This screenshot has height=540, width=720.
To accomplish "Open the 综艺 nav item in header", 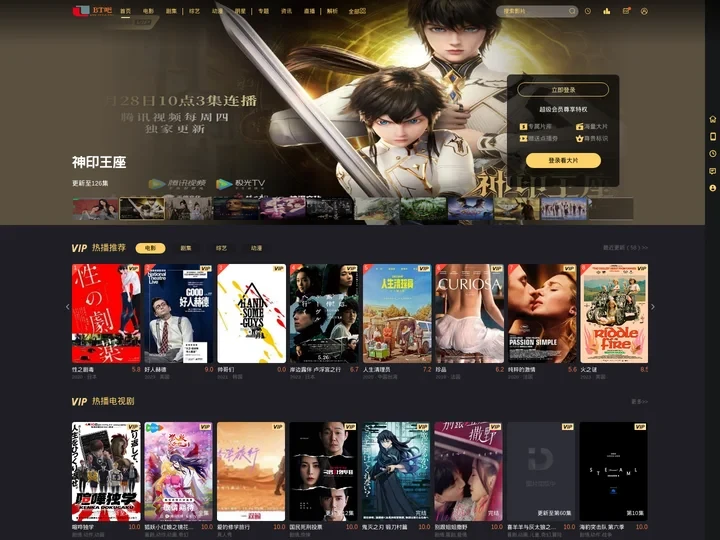I will click(x=194, y=11).
